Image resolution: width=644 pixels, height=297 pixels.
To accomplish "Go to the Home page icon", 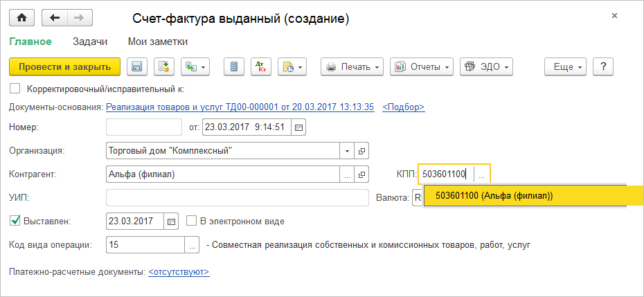I will coord(21,18).
